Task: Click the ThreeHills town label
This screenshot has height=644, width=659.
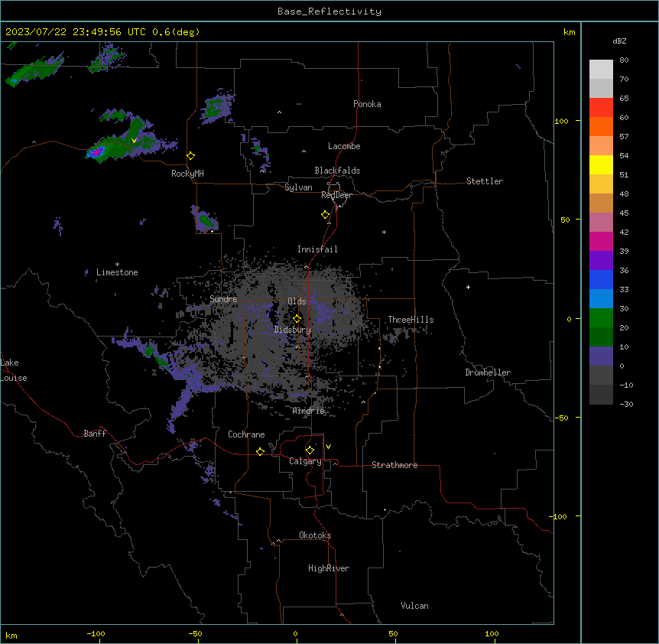Action: click(411, 320)
